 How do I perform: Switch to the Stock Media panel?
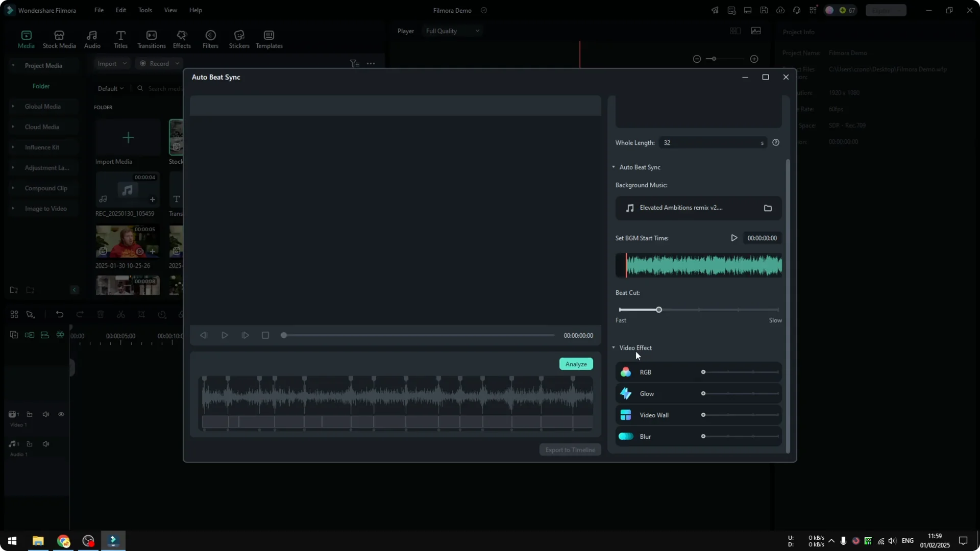(58, 39)
